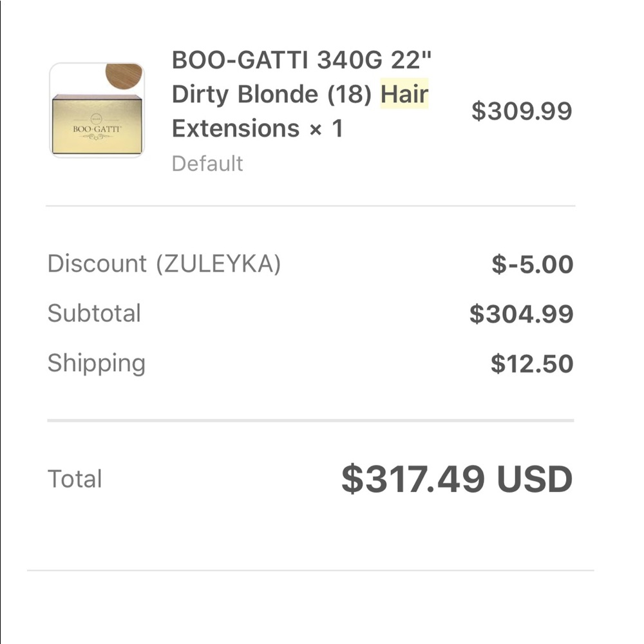Select the Dirty Blonde (18) text
This screenshot has width=644, height=644.
pos(272,95)
